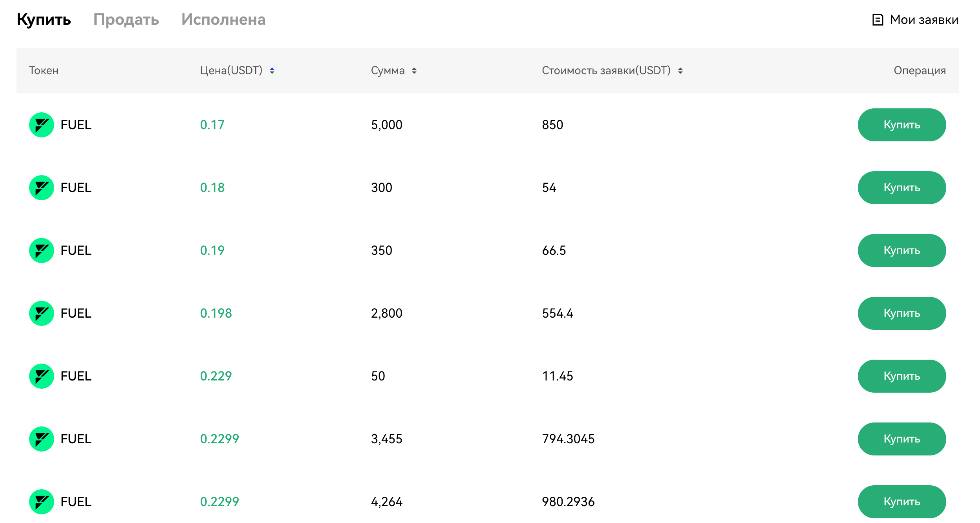The image size is (980, 523).
Task: Click the Токен column header
Action: [44, 71]
